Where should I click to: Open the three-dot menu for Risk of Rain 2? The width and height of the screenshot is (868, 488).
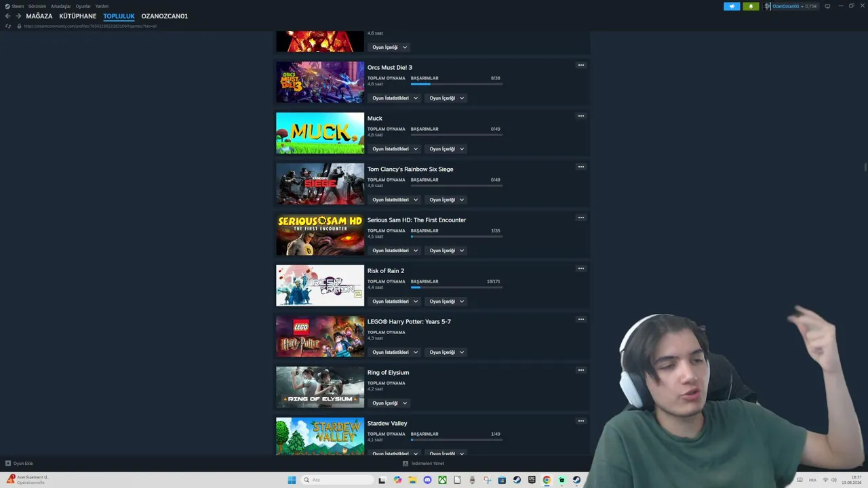click(580, 268)
